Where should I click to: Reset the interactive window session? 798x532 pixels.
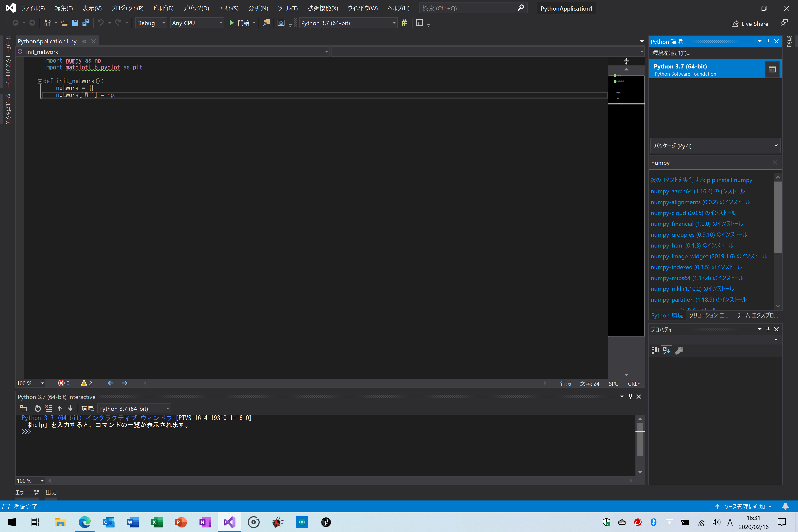tap(38, 409)
